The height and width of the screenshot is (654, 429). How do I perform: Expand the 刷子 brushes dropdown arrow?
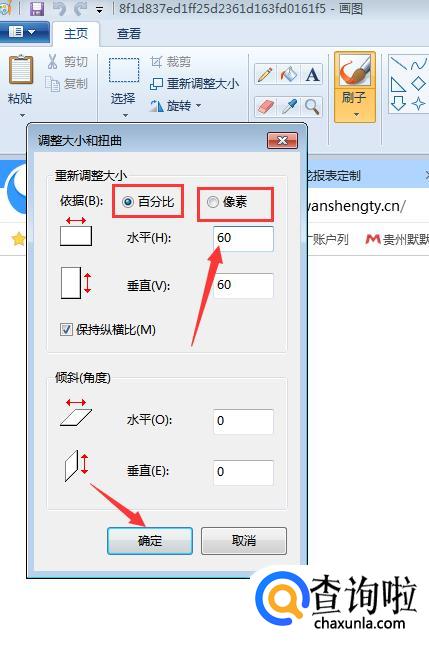pyautogui.click(x=356, y=114)
